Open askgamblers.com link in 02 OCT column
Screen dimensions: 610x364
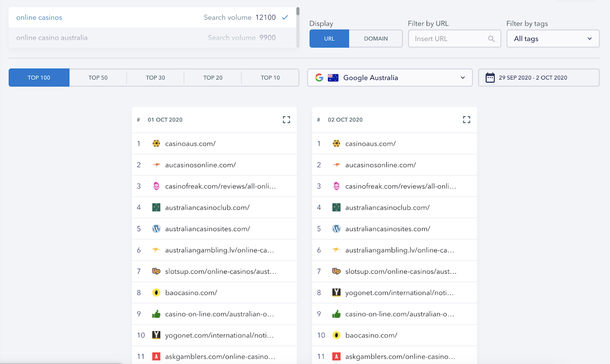(x=400, y=357)
